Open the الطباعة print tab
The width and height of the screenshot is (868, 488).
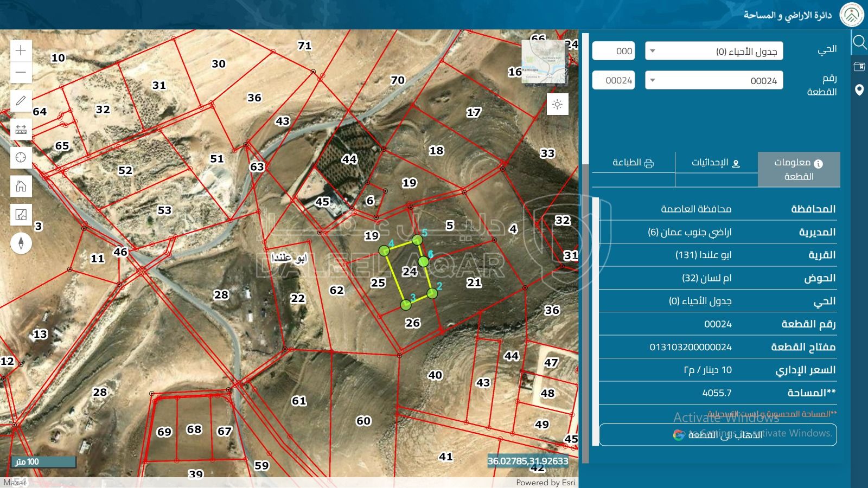[x=633, y=163]
